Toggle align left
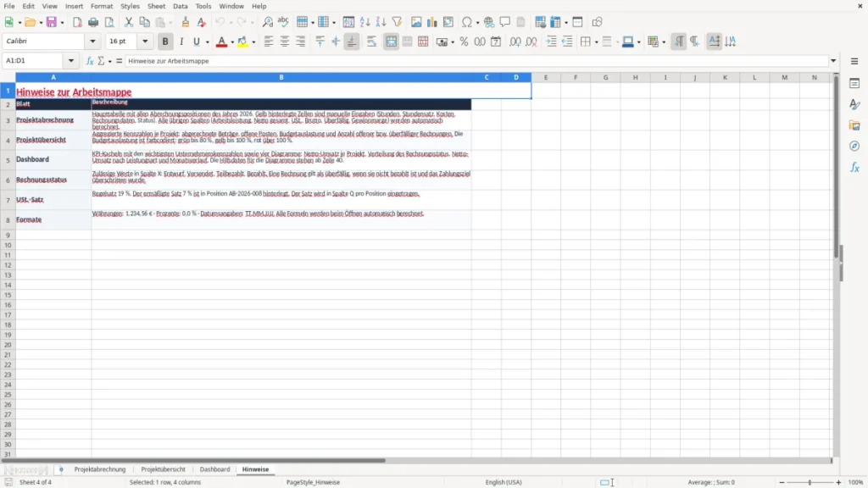 click(x=269, y=42)
